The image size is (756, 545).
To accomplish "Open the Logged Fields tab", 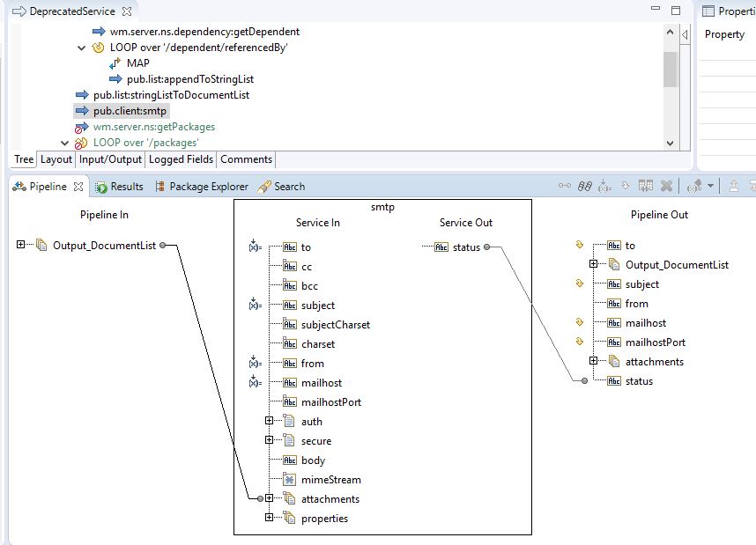I will (x=181, y=159).
